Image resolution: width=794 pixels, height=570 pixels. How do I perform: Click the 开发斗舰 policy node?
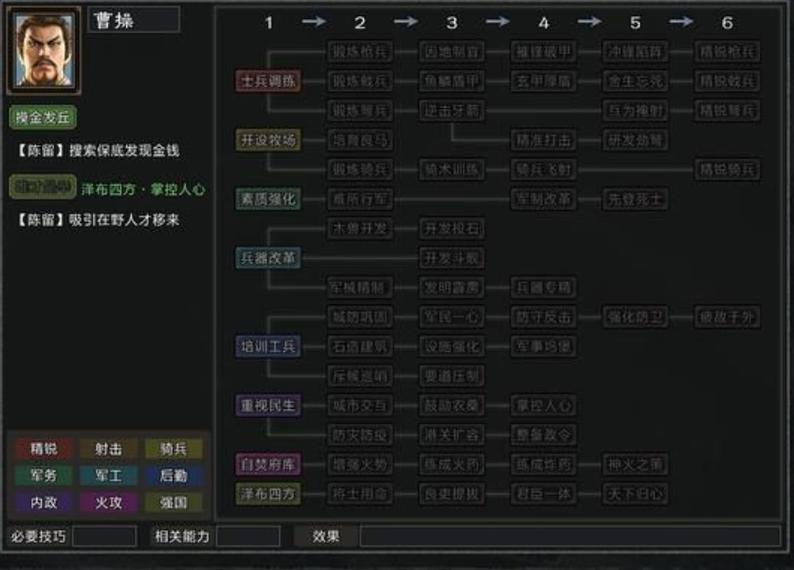coord(452,258)
